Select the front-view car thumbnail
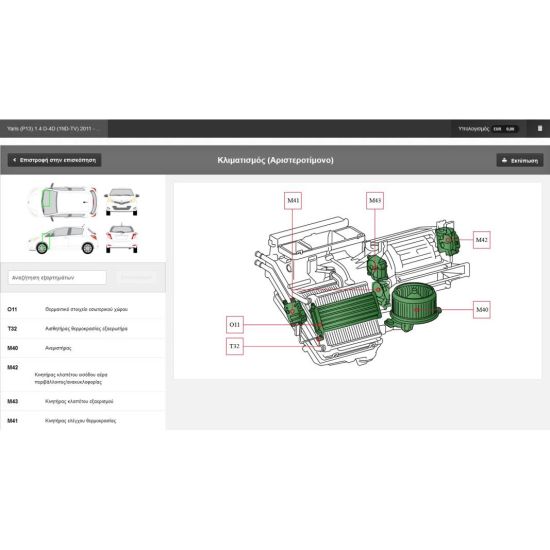This screenshot has width=550, height=550. [x=122, y=202]
